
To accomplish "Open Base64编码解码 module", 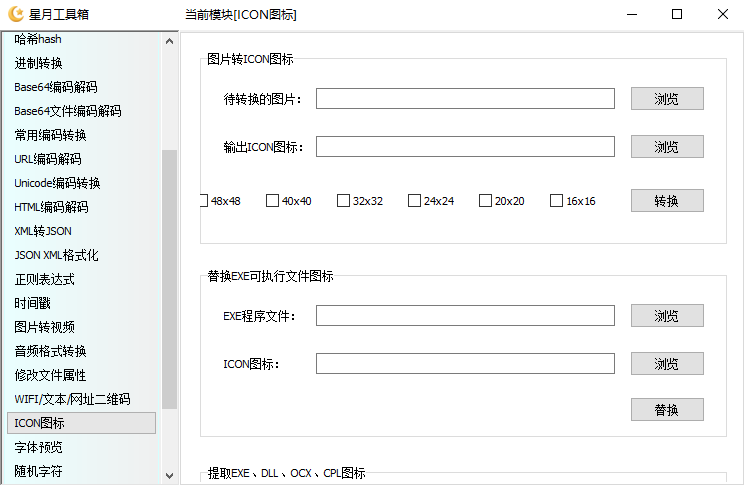I will pos(56,87).
